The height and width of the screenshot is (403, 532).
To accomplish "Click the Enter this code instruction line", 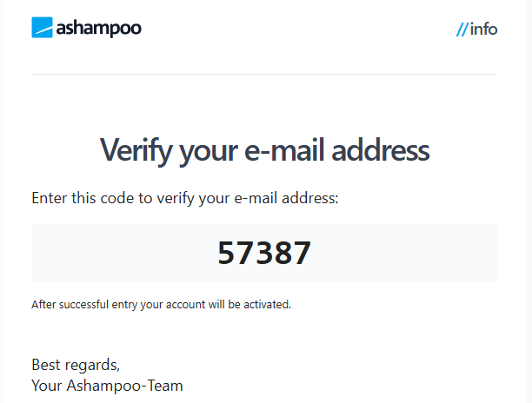I will 185,198.
